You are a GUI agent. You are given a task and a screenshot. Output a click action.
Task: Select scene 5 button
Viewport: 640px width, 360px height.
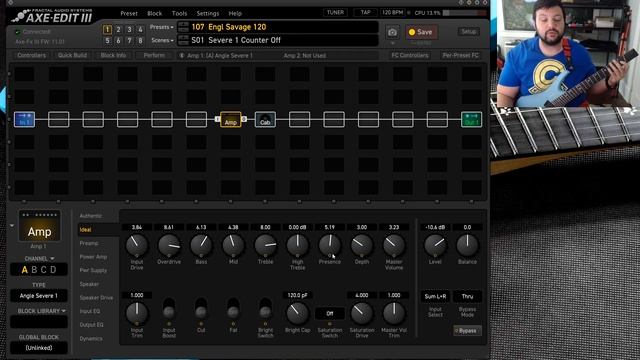coord(107,40)
